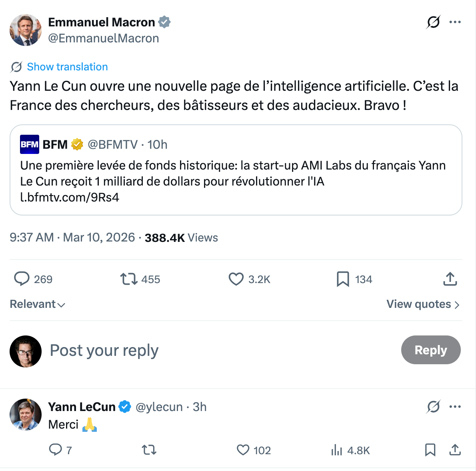476x471 pixels.
Task: Open more options on LeCun's reply
Action: point(455,407)
